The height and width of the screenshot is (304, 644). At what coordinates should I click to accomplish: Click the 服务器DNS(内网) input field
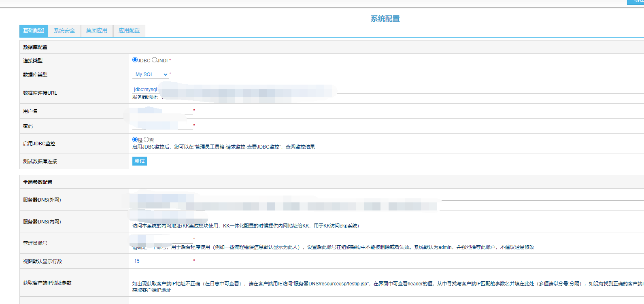(364, 218)
